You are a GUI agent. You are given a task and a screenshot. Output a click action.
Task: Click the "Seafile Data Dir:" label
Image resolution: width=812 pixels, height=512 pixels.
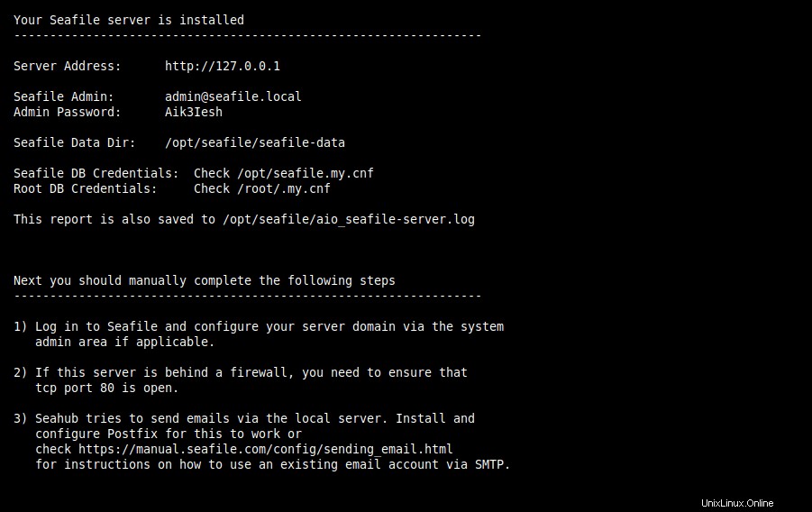[74, 142]
